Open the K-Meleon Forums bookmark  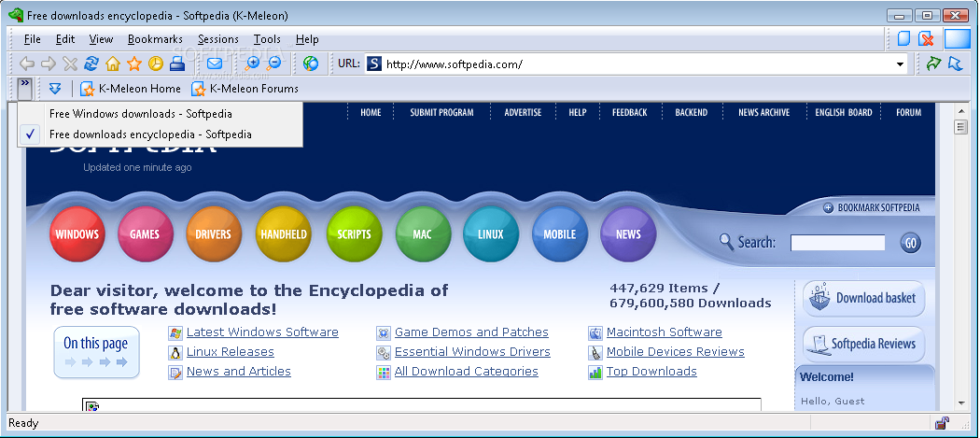coord(245,89)
